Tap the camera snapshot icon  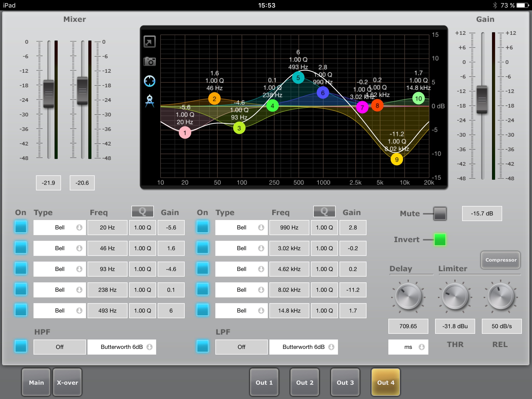click(150, 62)
